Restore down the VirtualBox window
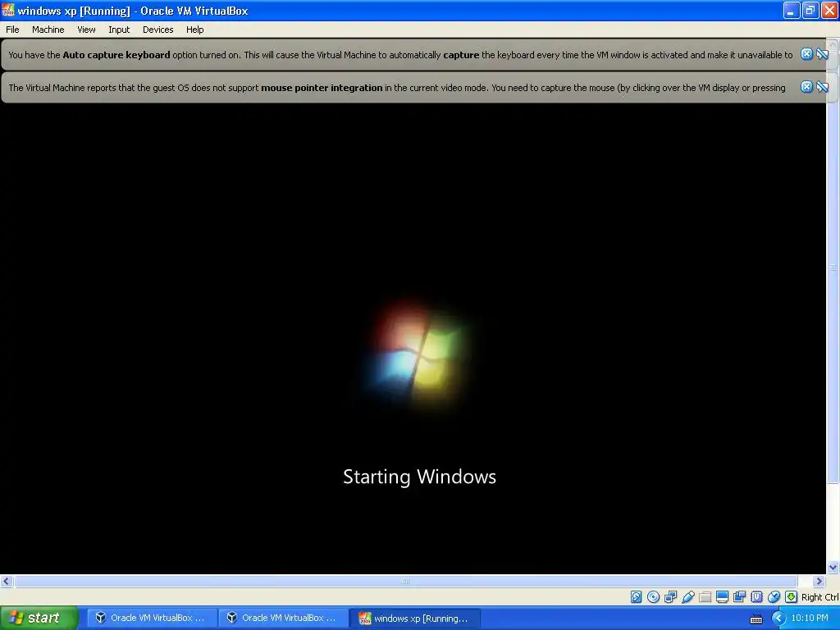 [x=810, y=10]
